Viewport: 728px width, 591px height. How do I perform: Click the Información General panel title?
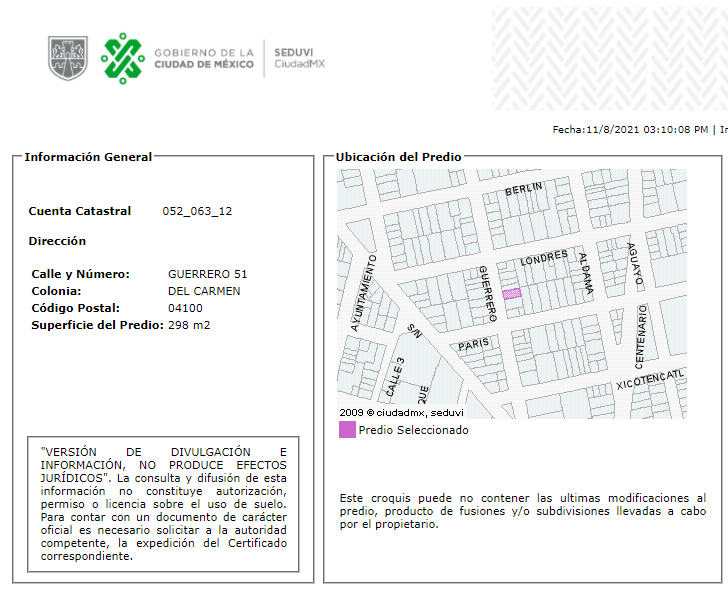(88, 157)
